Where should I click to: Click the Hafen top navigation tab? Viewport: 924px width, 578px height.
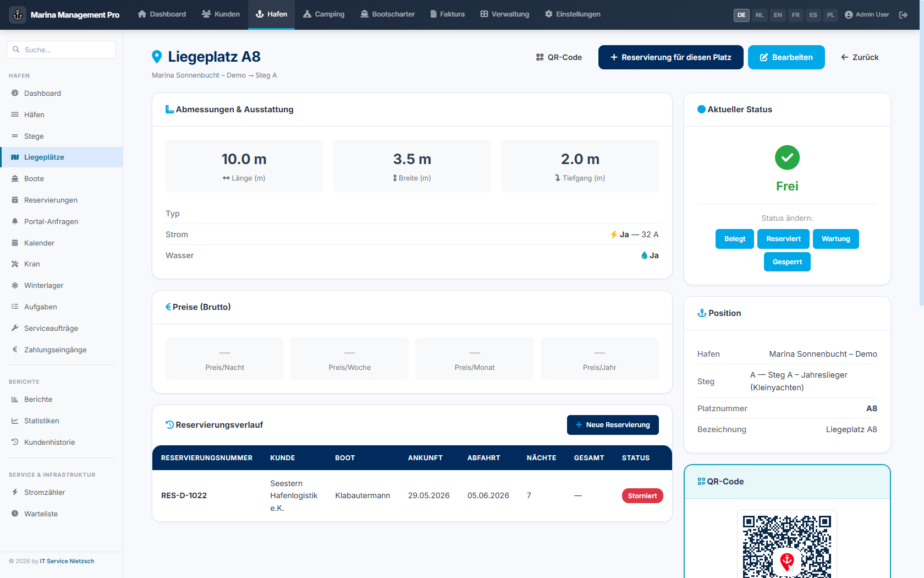[x=272, y=14]
